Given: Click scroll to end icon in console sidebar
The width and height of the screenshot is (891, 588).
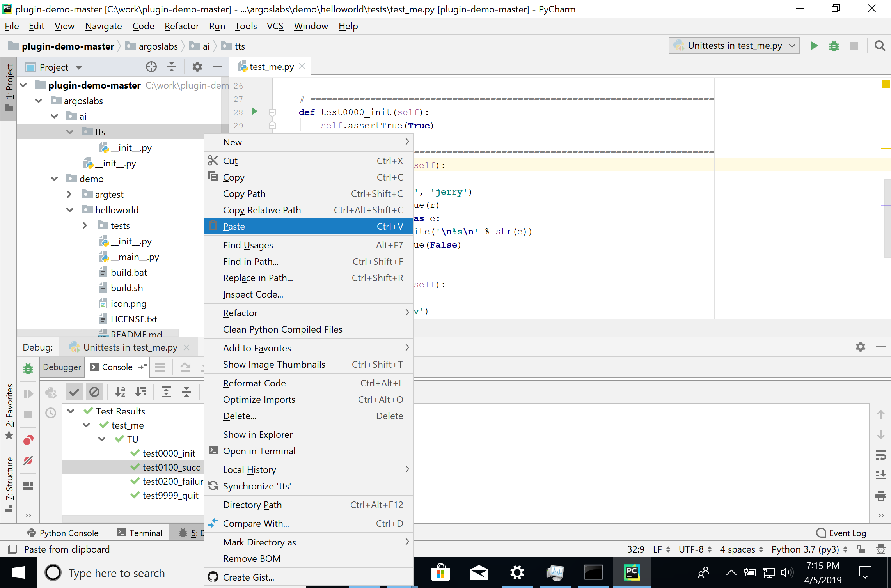Looking at the screenshot, I should point(880,475).
